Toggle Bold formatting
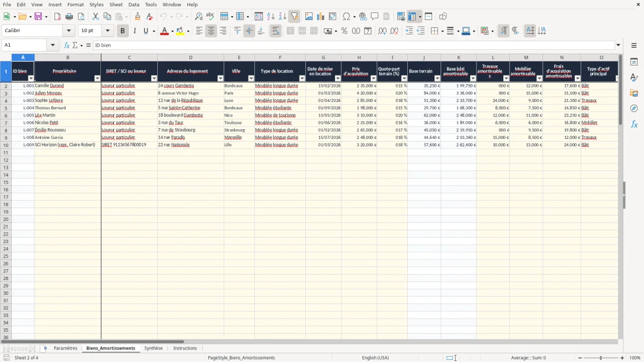The image size is (644, 362). 123,31
